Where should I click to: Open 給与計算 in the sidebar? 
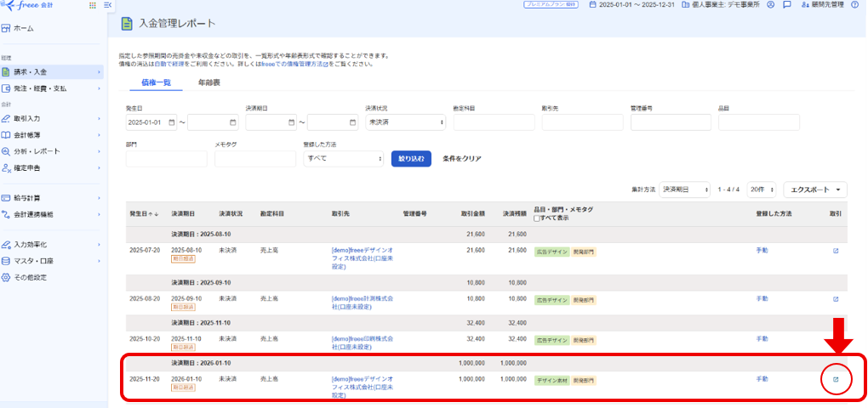[x=53, y=197]
